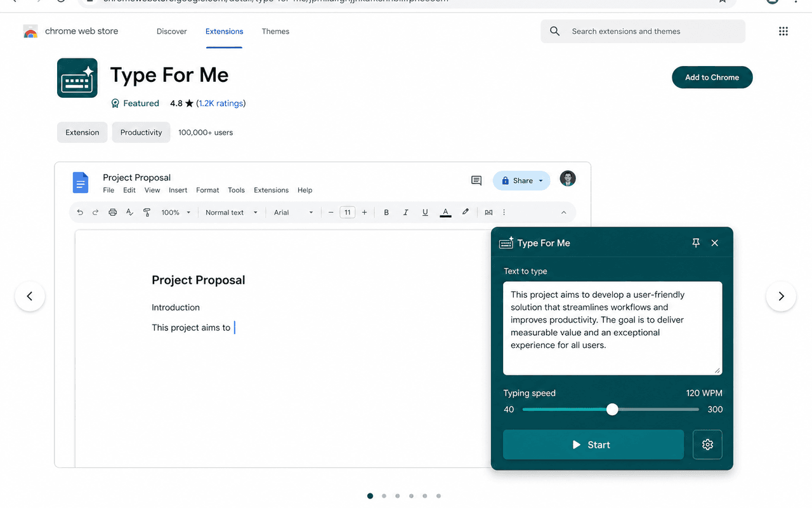The width and height of the screenshot is (812, 508).
Task: Click the search magnifier icon
Action: click(555, 31)
